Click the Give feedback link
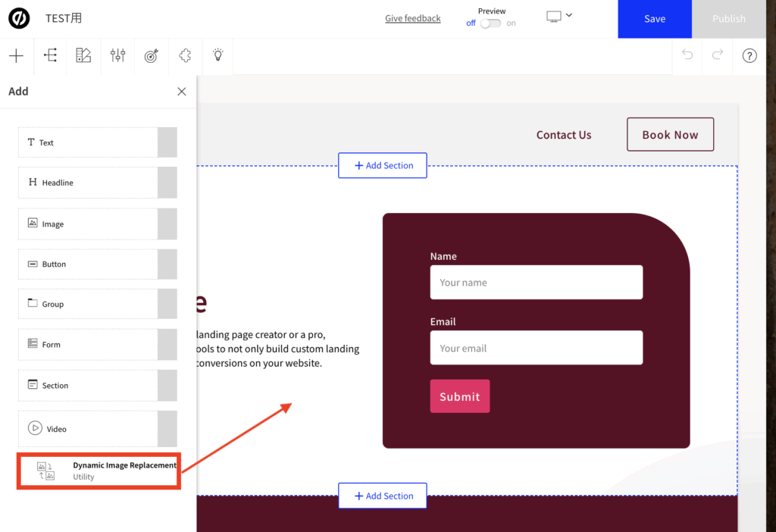Screen dimensions: 776x532 [x=412, y=18]
